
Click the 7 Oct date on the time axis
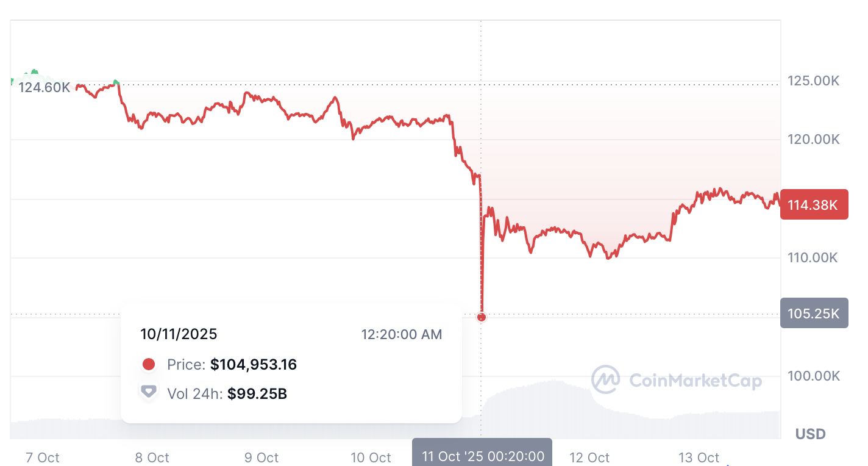click(43, 457)
